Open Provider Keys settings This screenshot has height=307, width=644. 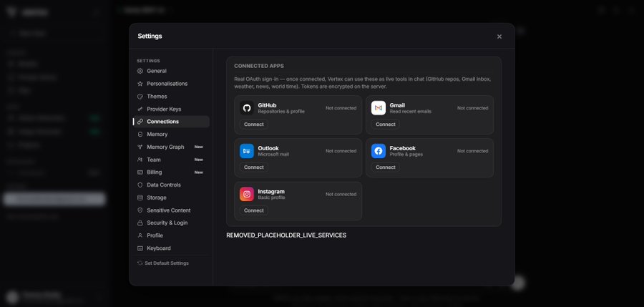click(171, 109)
